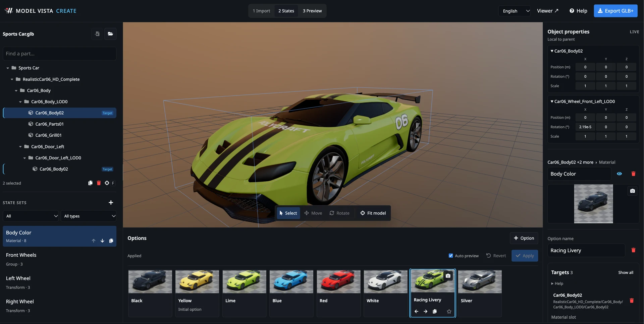Toggle the Auto preview checkbox

(x=451, y=256)
